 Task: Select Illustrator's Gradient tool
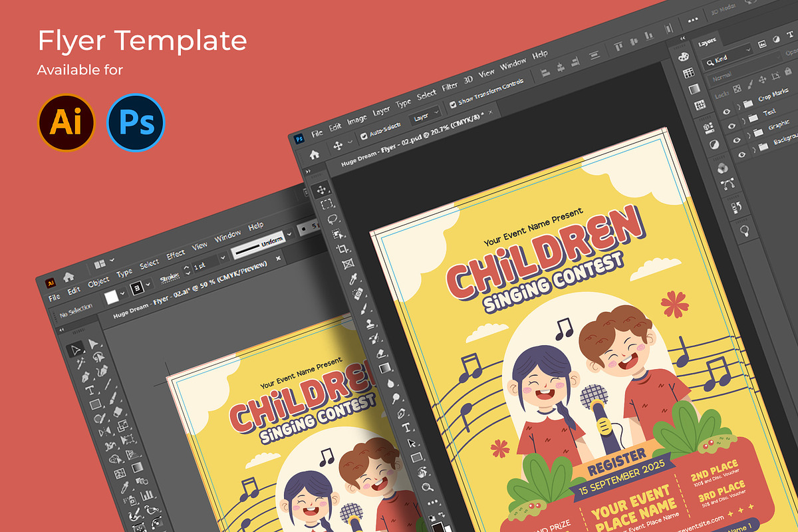pyautogui.click(x=136, y=467)
